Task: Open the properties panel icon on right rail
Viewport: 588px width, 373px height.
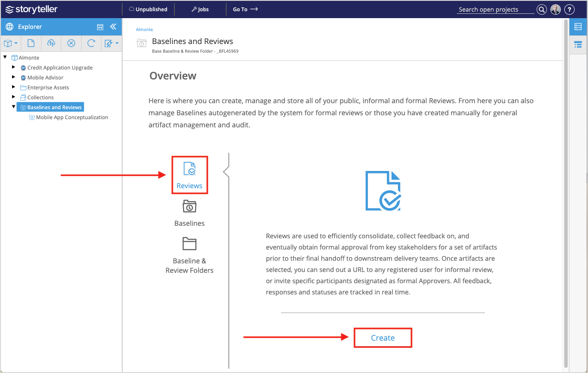Action: pos(578,27)
